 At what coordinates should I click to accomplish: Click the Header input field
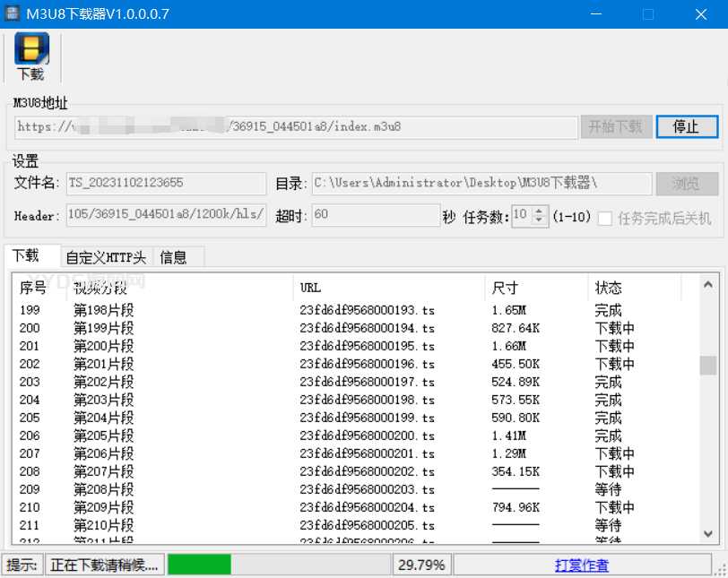coord(166,216)
